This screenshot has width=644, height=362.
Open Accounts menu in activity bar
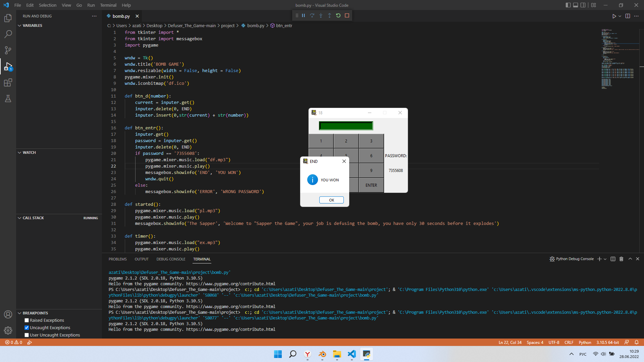[x=8, y=314]
